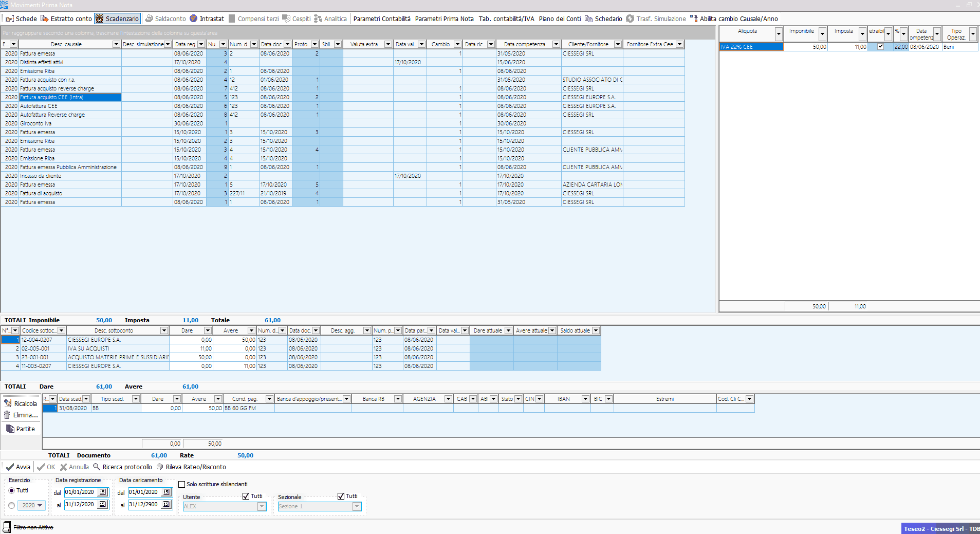Image resolution: width=980 pixels, height=534 pixels.
Task: Click the BB 60 GG FM payment condition cell
Action: 249,408
